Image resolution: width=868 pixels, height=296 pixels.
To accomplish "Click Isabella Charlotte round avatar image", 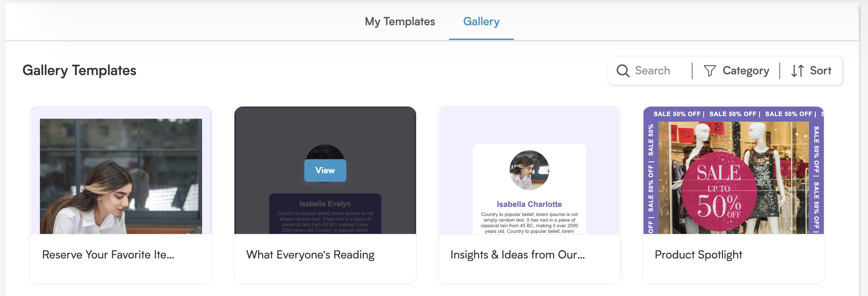I will click(529, 170).
